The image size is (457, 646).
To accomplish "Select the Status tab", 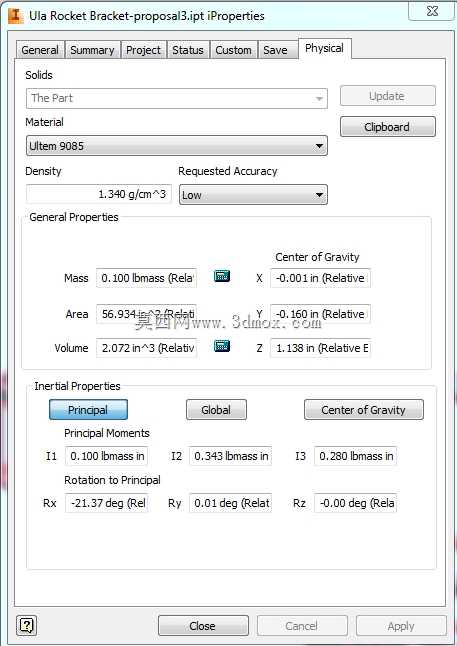I will tap(188, 50).
